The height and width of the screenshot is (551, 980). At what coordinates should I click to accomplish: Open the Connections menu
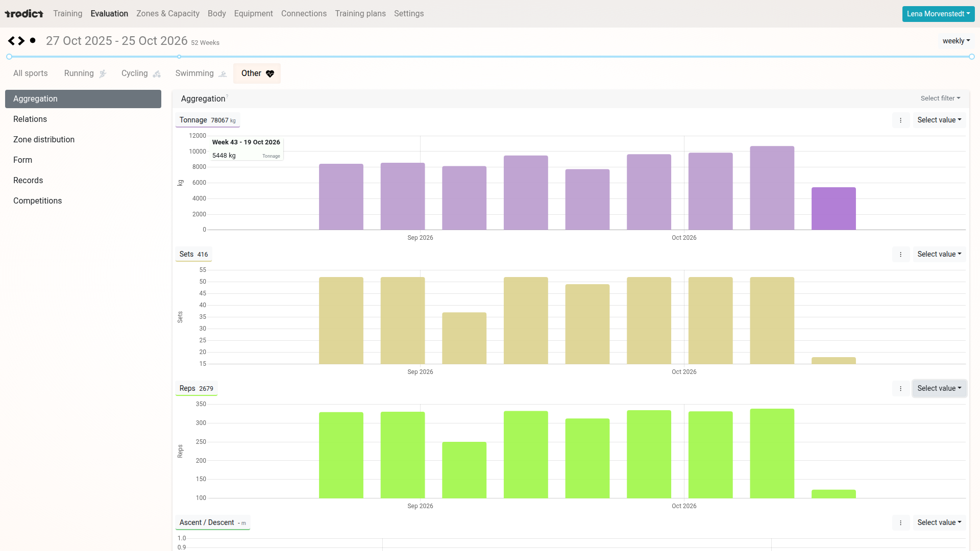tap(304, 14)
